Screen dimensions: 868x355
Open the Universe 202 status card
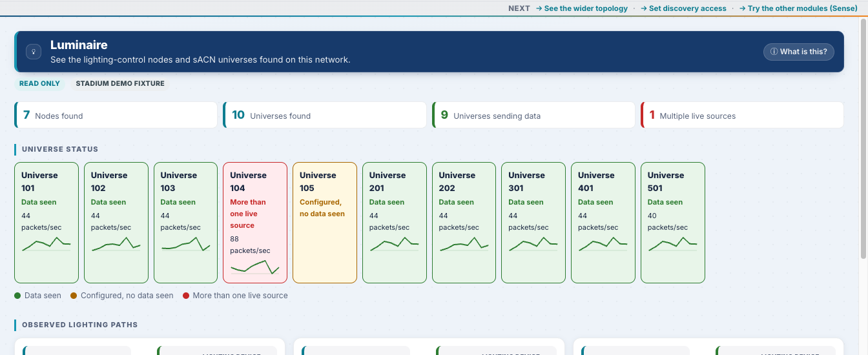click(x=464, y=223)
